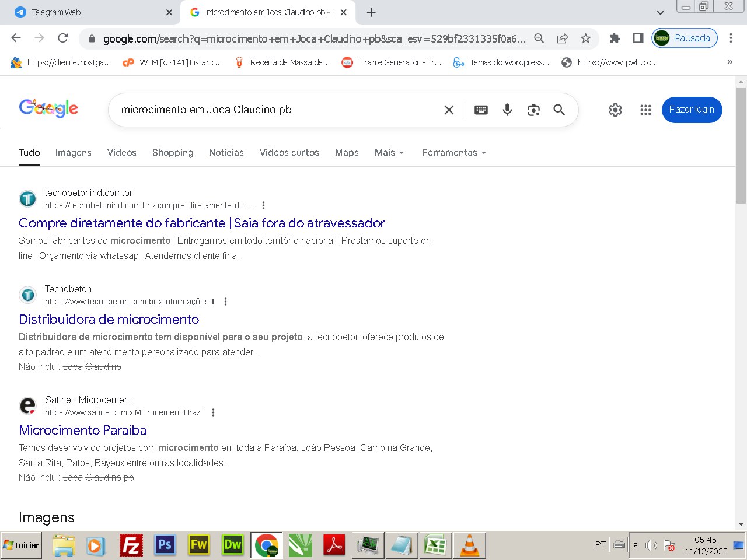Switch to the Imagens tab
The height and width of the screenshot is (560, 747).
pyautogui.click(x=73, y=153)
